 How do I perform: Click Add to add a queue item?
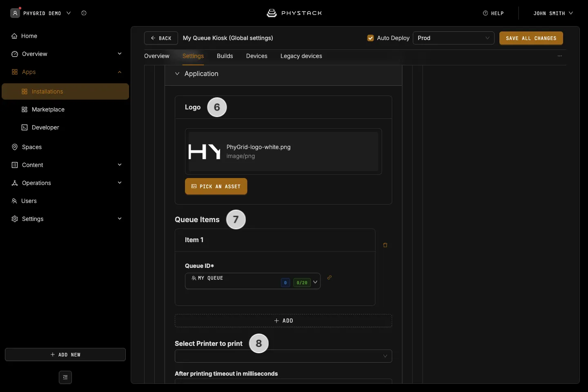(x=283, y=321)
